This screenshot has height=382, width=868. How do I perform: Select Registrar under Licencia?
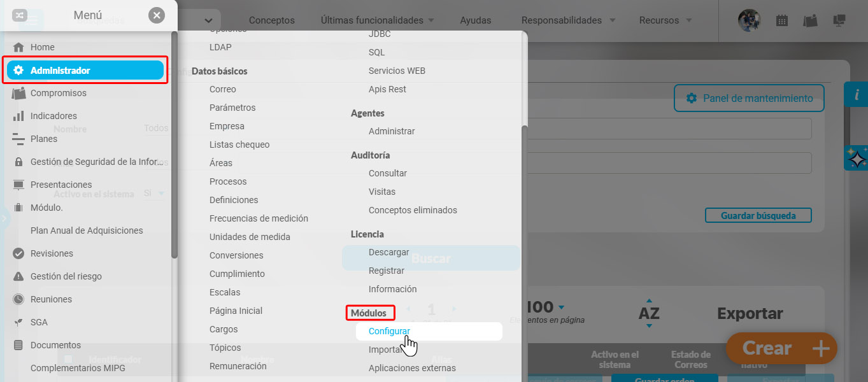click(x=387, y=271)
